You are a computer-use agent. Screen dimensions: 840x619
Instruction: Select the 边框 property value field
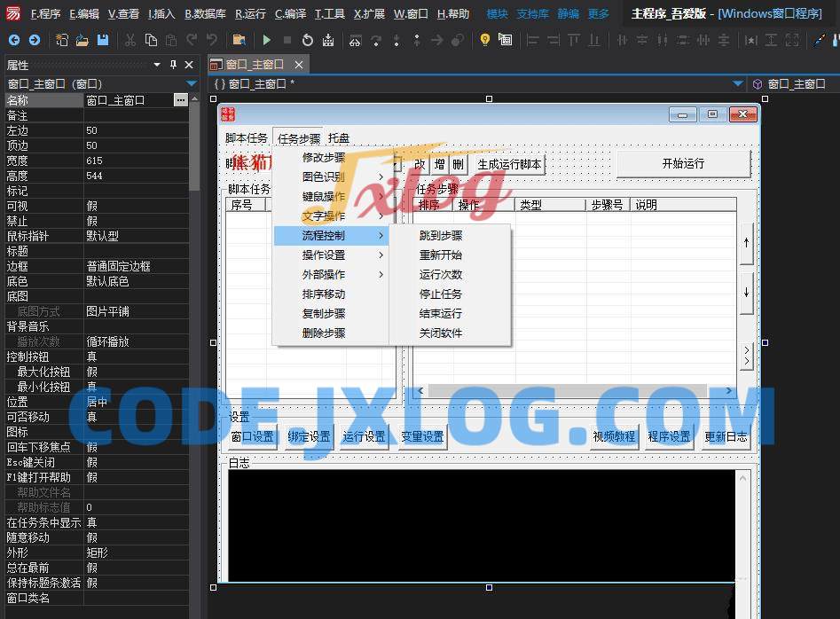click(136, 266)
